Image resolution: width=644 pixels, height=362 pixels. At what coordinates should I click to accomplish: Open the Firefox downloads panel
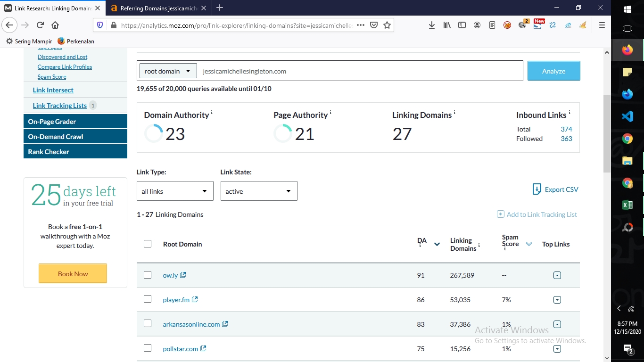pyautogui.click(x=432, y=25)
